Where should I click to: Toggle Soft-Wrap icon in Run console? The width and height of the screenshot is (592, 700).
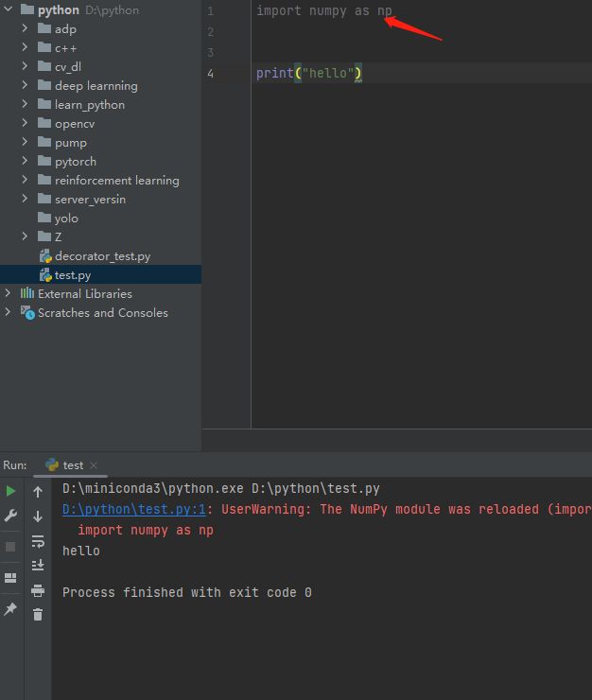click(x=38, y=541)
